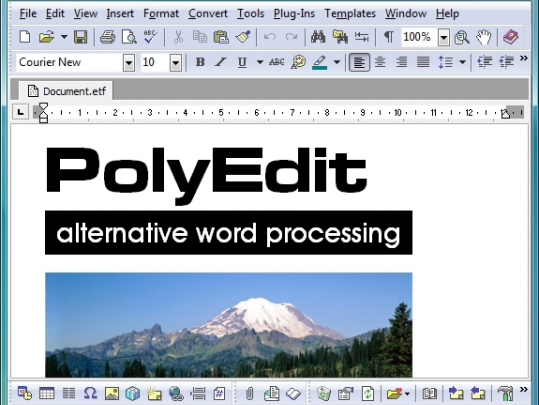Insert a picture from bottom toolbar
Viewport: 539px width, 405px height.
[x=112, y=394]
